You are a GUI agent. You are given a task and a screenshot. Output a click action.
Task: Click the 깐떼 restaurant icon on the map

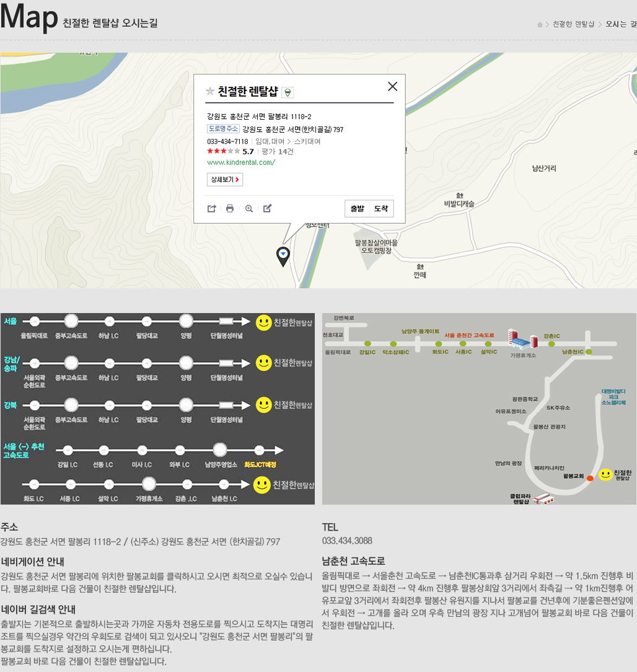click(420, 266)
